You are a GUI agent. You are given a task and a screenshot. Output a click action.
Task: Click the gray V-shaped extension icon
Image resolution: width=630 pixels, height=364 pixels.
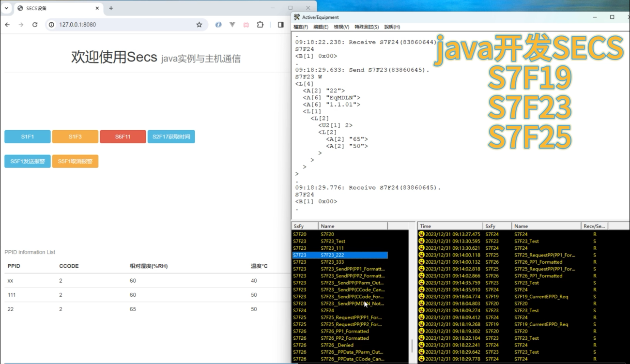click(x=232, y=24)
